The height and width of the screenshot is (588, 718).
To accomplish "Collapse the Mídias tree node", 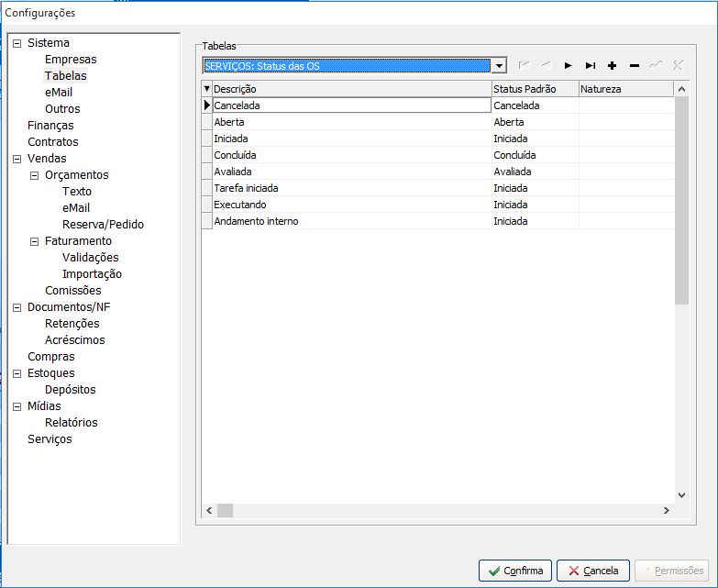I will point(17,406).
